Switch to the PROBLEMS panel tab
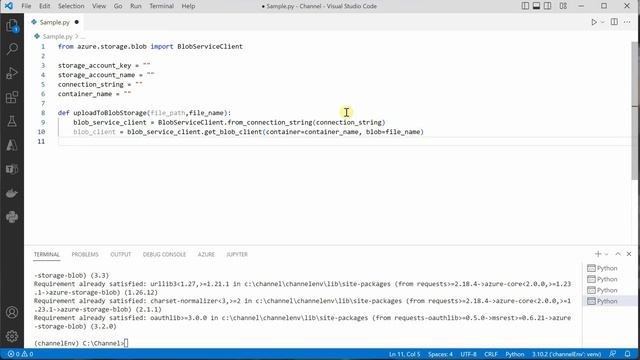 click(x=85, y=254)
